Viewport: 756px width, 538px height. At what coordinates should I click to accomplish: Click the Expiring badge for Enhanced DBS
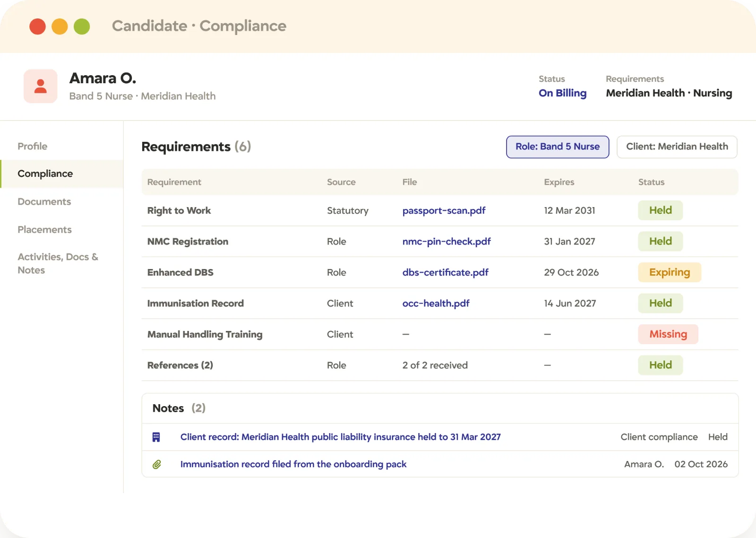coord(670,272)
